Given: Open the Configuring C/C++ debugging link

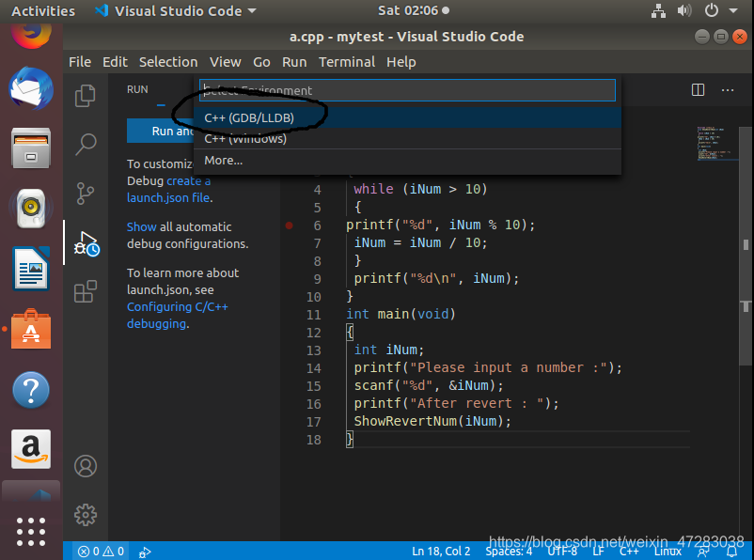Looking at the screenshot, I should [x=178, y=316].
